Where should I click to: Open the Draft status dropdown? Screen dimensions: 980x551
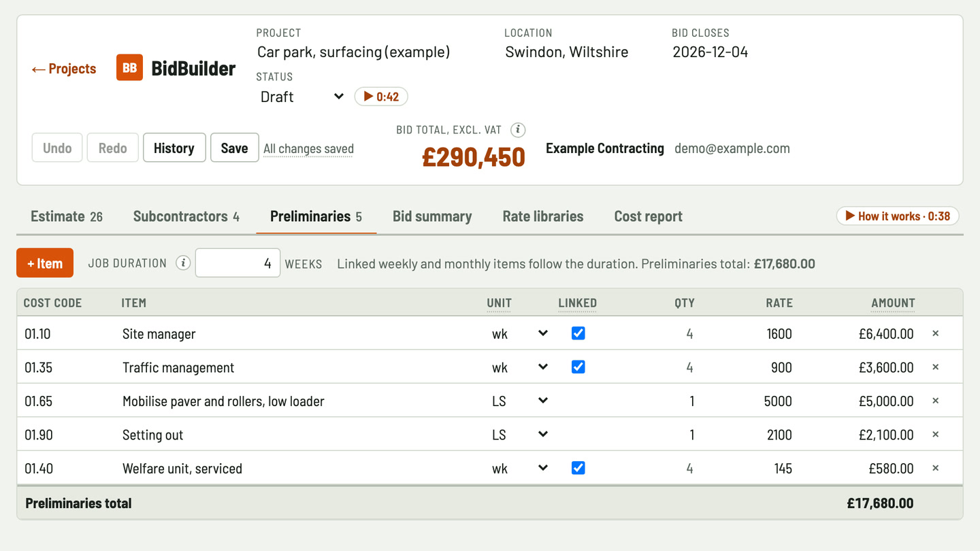tap(301, 97)
